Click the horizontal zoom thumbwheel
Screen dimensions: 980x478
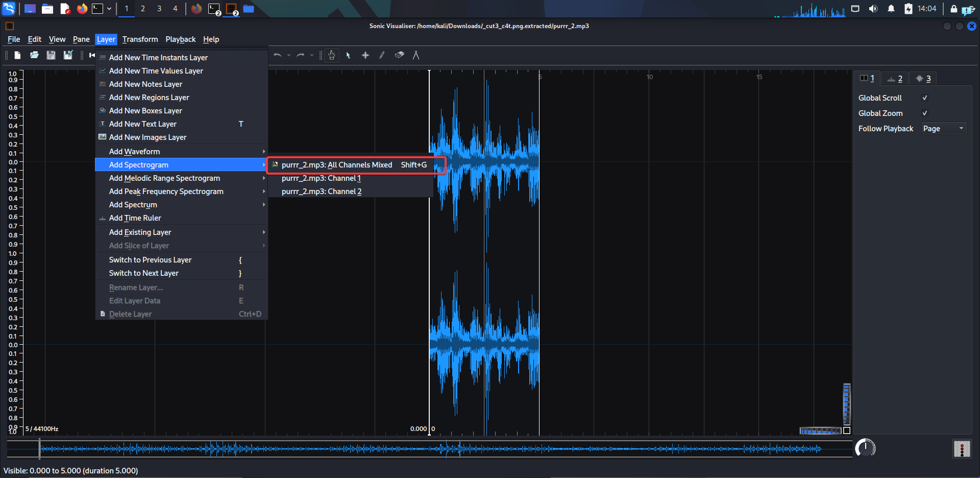pyautogui.click(x=821, y=431)
